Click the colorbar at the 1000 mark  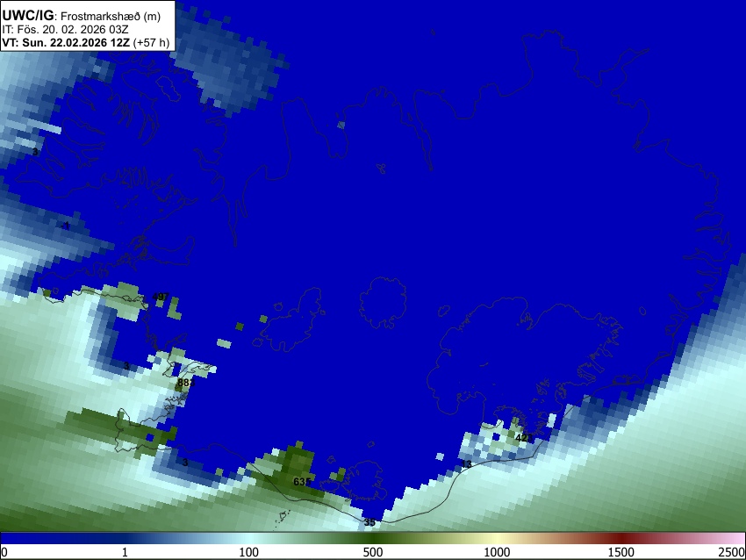tap(497, 539)
